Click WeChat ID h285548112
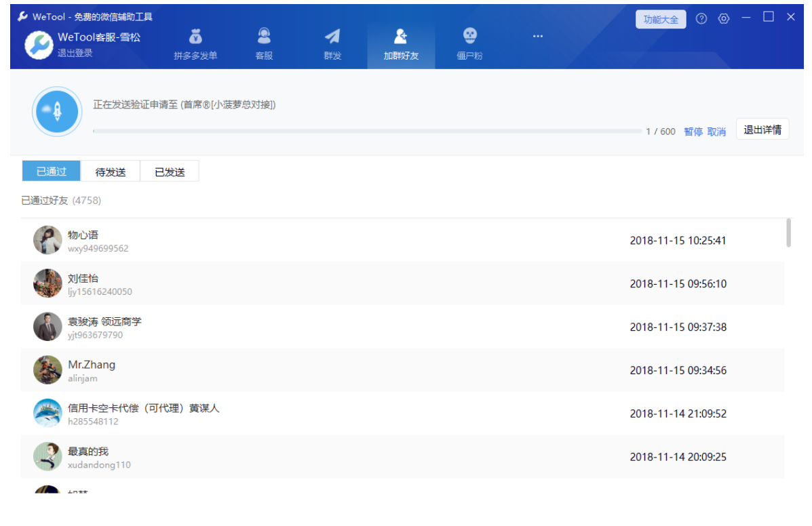The image size is (812, 526). (x=93, y=422)
